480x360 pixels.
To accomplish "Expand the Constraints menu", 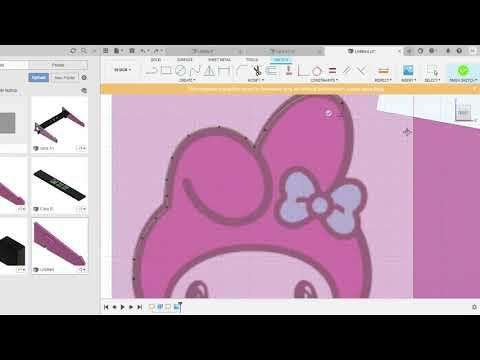I will [324, 80].
